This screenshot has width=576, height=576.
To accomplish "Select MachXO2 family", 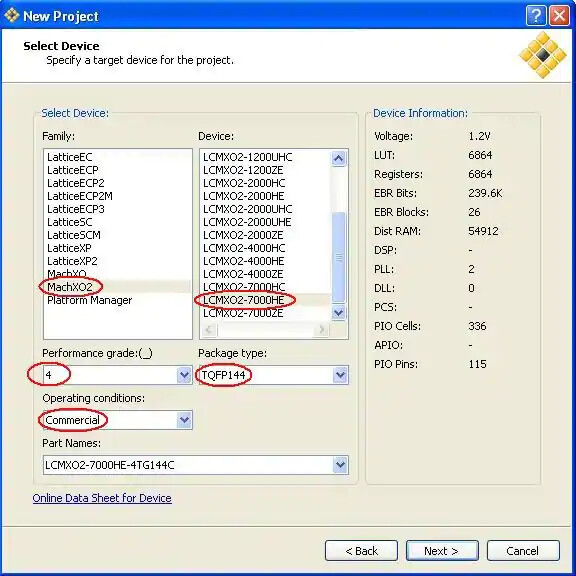I will (70, 287).
